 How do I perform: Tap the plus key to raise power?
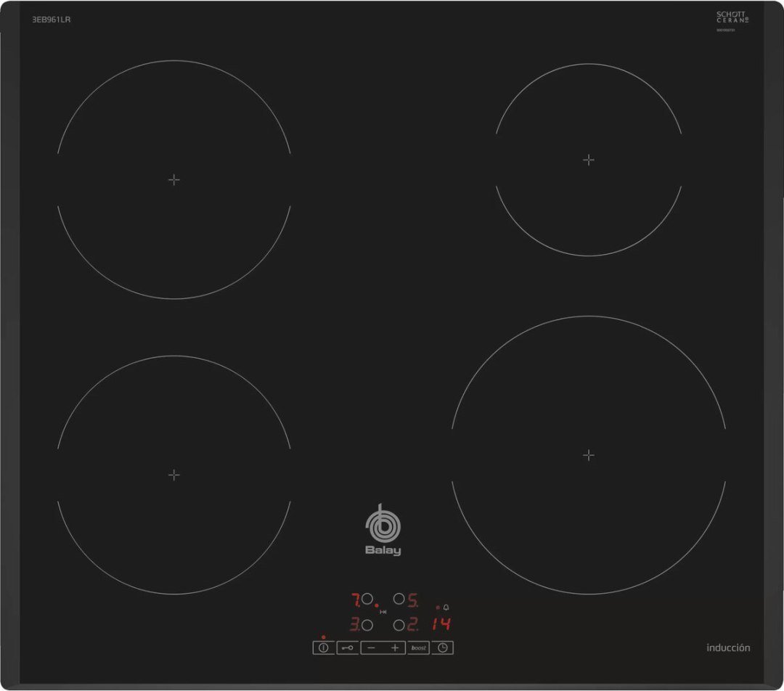[x=394, y=647]
